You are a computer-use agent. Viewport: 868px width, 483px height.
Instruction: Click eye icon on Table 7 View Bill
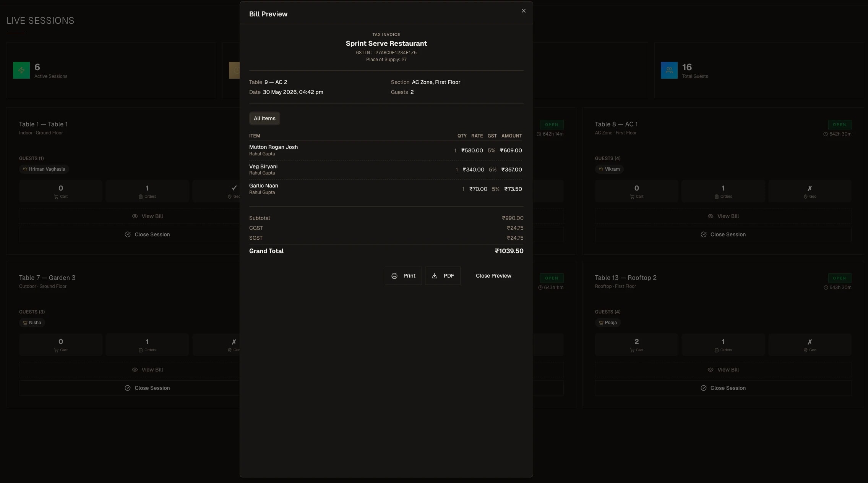[x=135, y=370]
